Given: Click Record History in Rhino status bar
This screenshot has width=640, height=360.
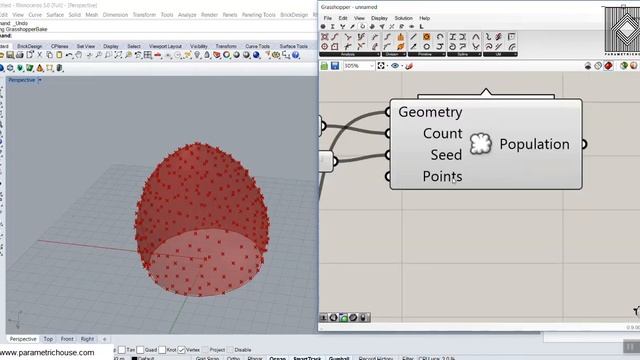Looking at the screenshot, I should click(376, 358).
